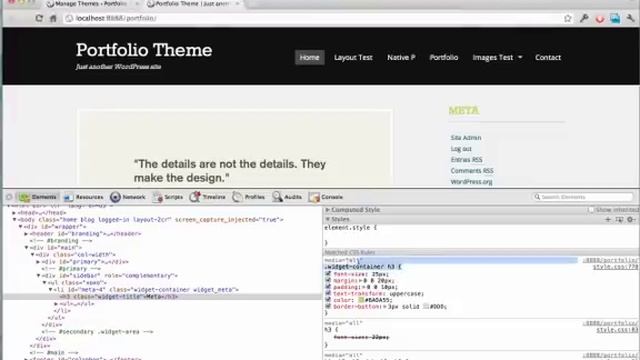Open the Entries RSS link
The image size is (640, 360).
(467, 160)
